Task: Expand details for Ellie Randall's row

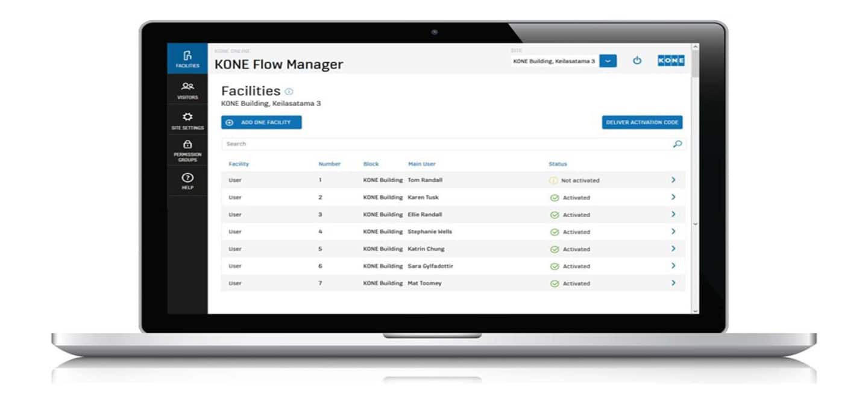Action: coord(675,214)
